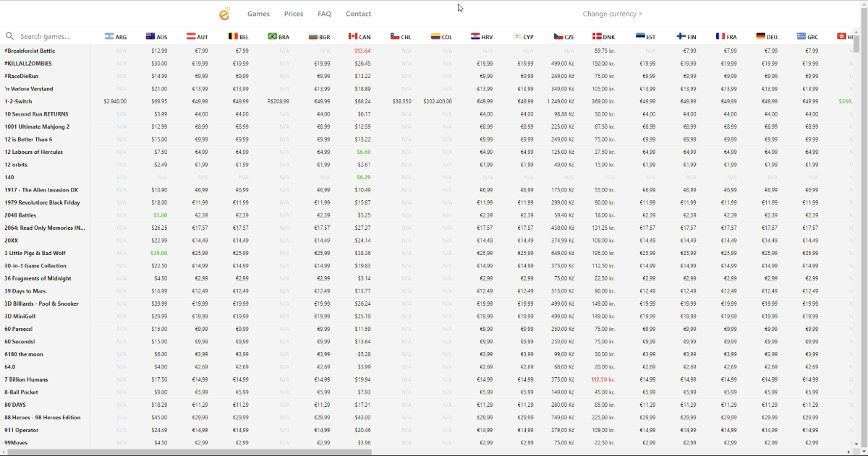The image size is (868, 456).
Task: Expand the Change currency dropdown
Action: click(613, 14)
